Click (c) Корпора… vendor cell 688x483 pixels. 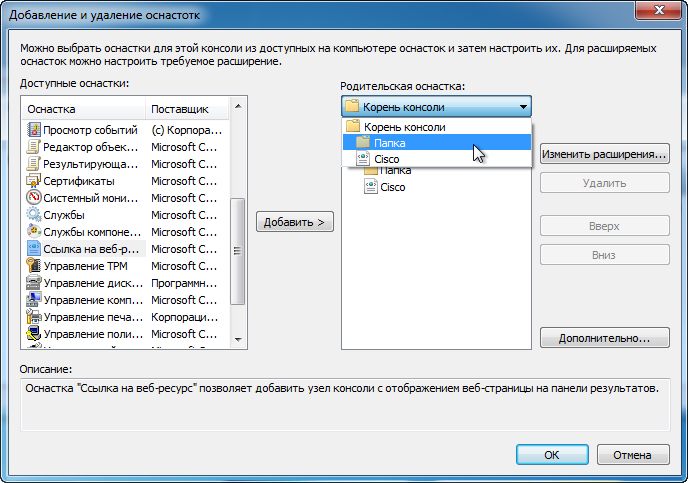[187, 130]
